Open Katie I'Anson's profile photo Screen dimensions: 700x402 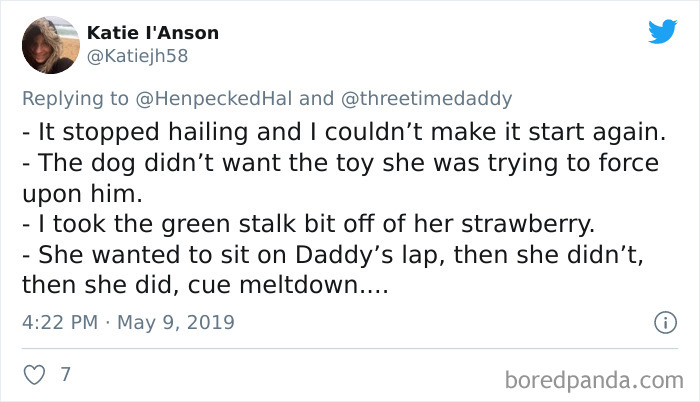48,45
